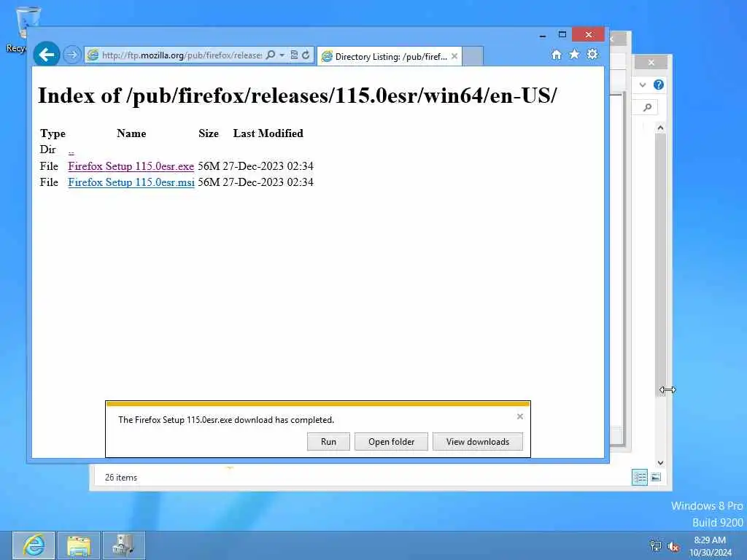Click the View downloads button
The height and width of the screenshot is (560, 747).
coord(477,441)
